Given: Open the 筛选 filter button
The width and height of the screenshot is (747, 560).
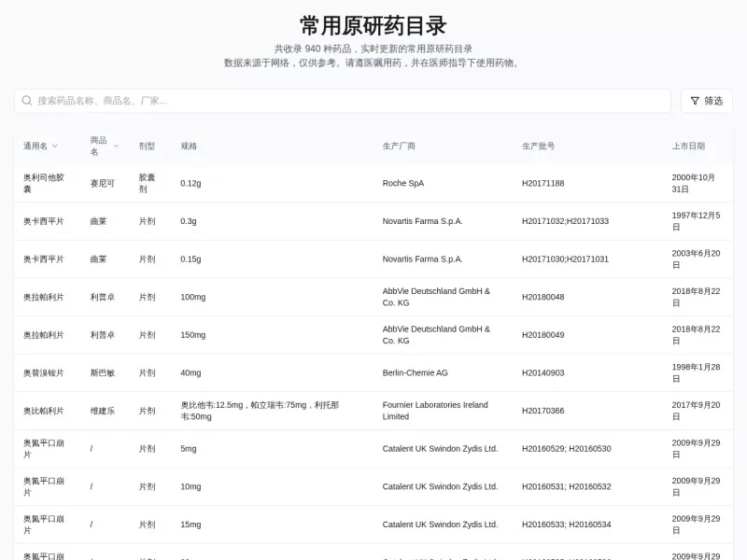Looking at the screenshot, I should click(707, 101).
